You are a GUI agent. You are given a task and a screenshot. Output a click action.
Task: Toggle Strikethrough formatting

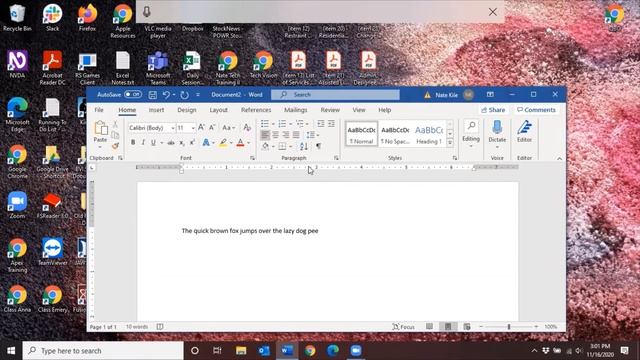pyautogui.click(x=171, y=142)
